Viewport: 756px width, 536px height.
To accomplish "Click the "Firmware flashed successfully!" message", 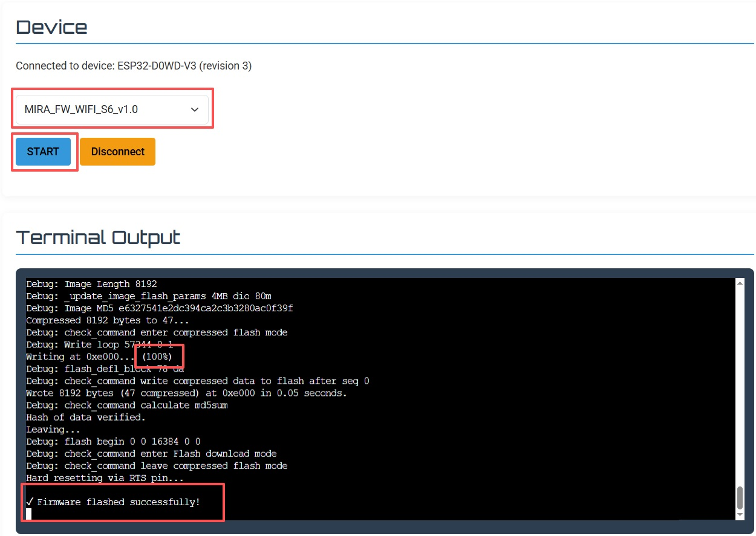I will [x=119, y=502].
